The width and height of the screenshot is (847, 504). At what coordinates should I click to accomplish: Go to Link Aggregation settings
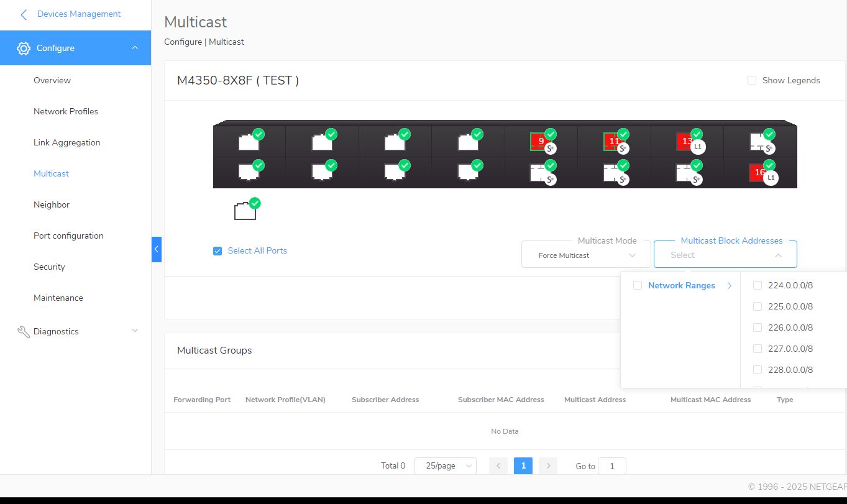(x=66, y=142)
